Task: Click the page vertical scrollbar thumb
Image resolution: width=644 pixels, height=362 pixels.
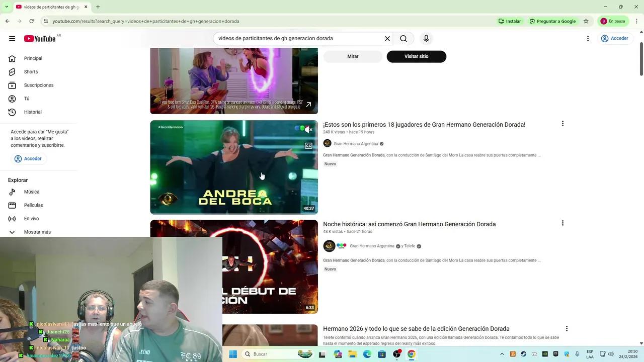Action: point(641,59)
